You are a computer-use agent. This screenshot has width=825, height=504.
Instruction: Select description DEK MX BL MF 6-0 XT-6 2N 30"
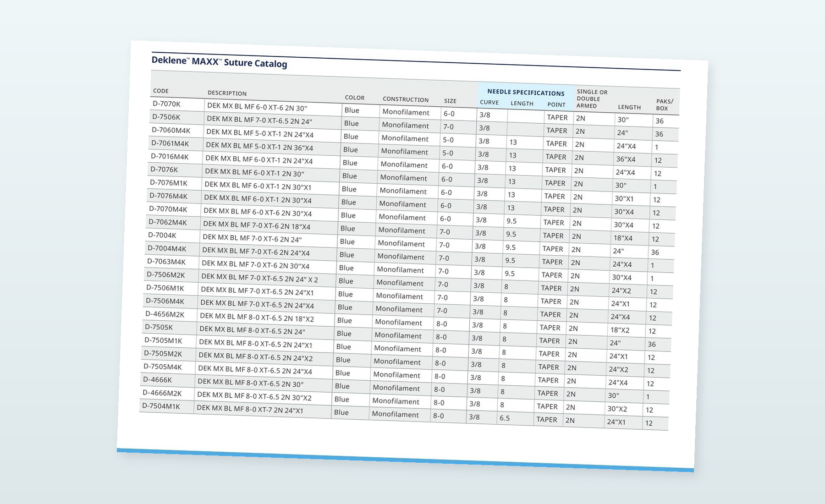click(257, 107)
